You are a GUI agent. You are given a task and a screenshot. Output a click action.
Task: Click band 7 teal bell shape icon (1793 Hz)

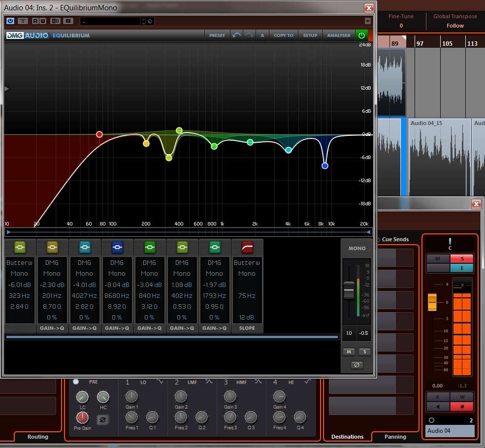click(215, 247)
